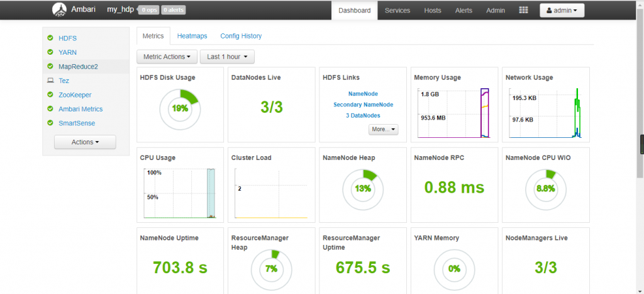Open the Cluster Load graph
This screenshot has height=294, width=644.
[x=271, y=193]
